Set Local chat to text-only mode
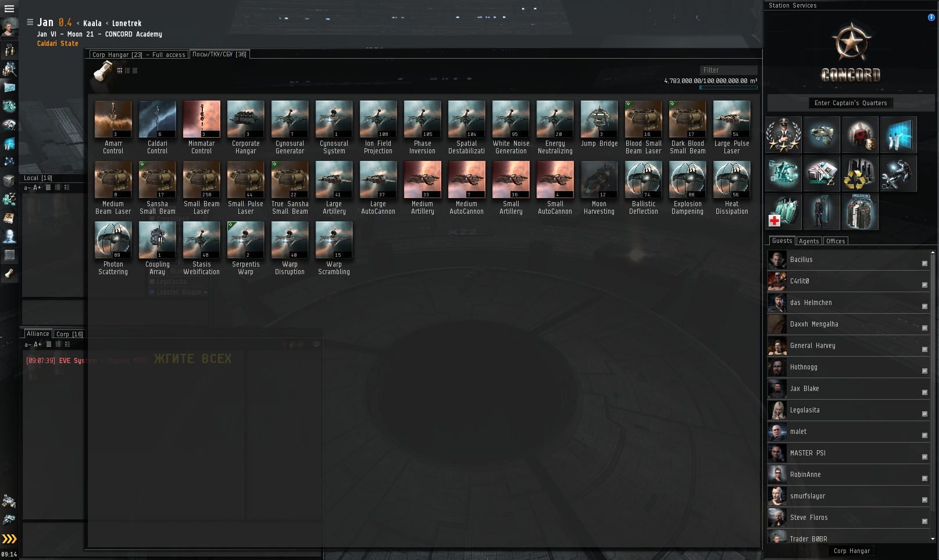Screen dimensions: 939x560 pos(48,188)
